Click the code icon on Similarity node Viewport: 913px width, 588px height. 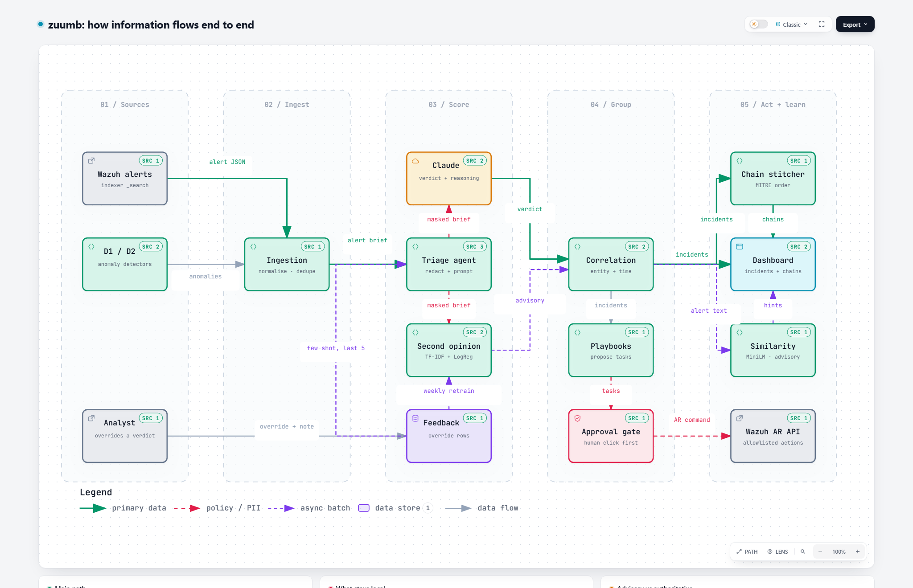pos(740,332)
